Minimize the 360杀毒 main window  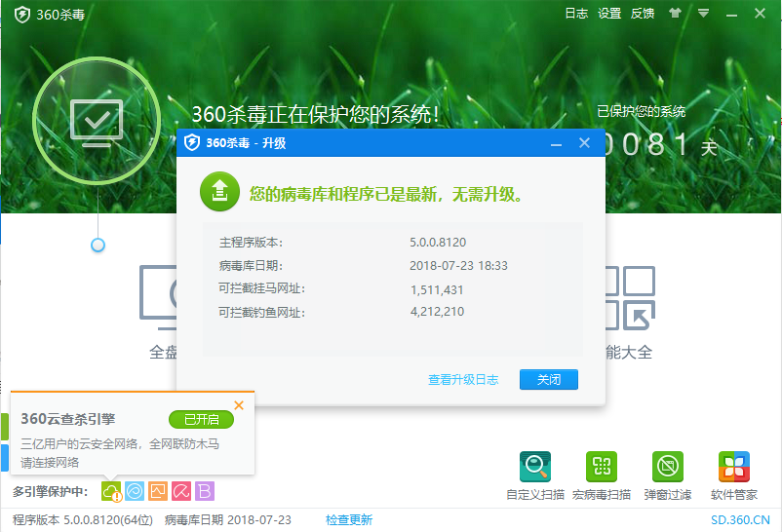coord(731,15)
